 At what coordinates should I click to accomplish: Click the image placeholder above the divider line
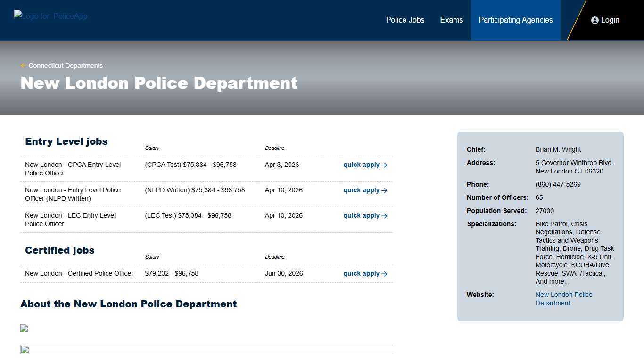click(x=24, y=328)
